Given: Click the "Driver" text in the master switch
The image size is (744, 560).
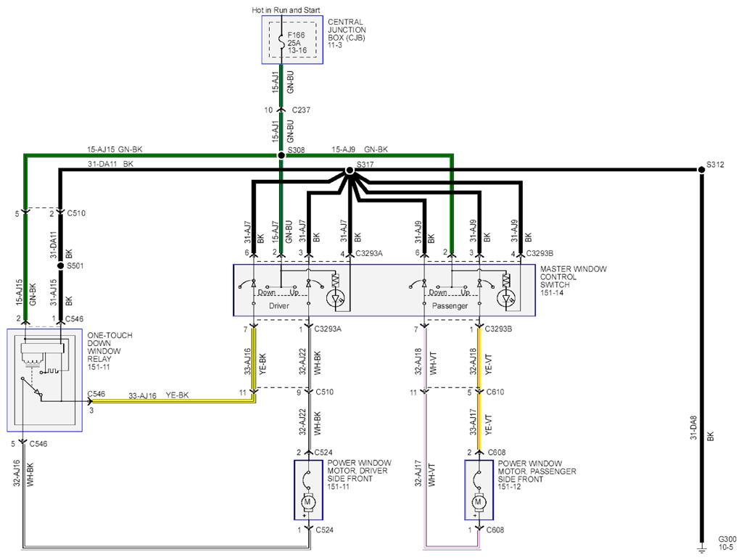Looking at the screenshot, I should [x=279, y=306].
